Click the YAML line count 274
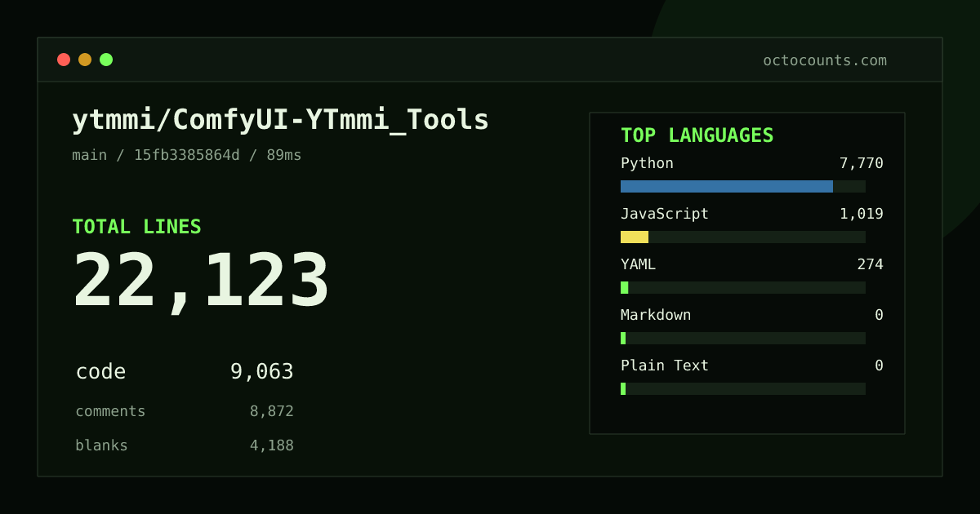The width and height of the screenshot is (980, 514). (870, 264)
